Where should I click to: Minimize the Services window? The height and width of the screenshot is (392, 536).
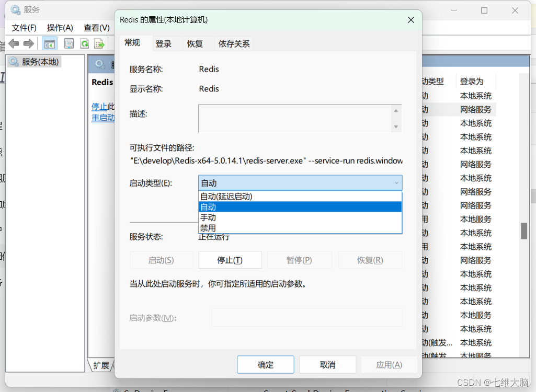coord(454,10)
